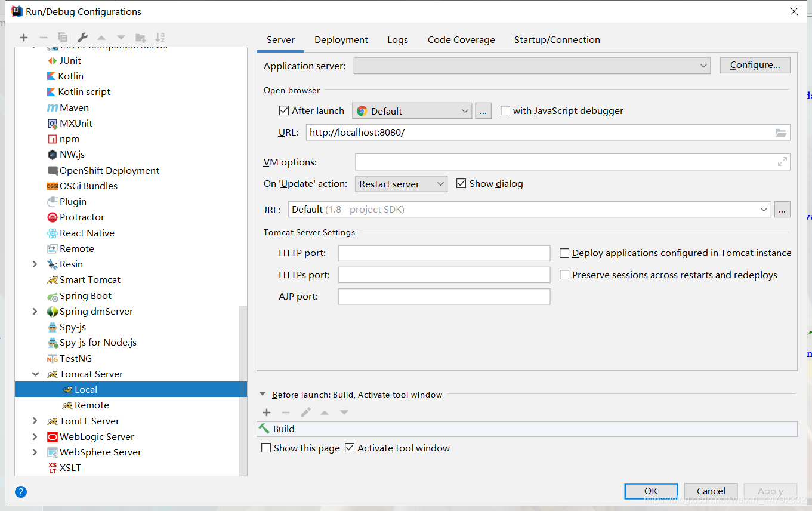
Task: Click the Move up arrow in the configuration toolbar
Action: [101, 38]
